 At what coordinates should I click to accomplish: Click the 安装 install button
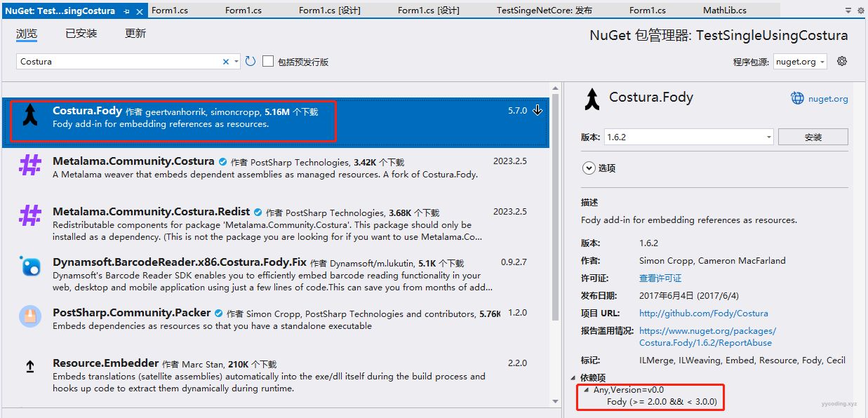coord(813,137)
